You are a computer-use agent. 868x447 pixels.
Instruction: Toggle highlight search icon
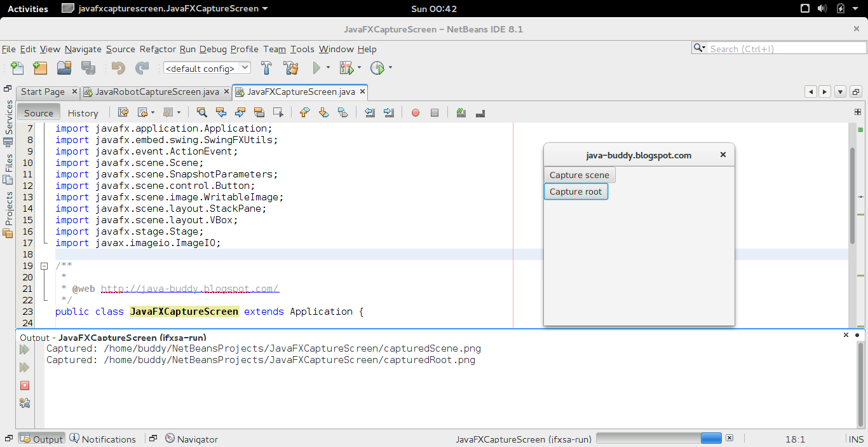tap(259, 113)
